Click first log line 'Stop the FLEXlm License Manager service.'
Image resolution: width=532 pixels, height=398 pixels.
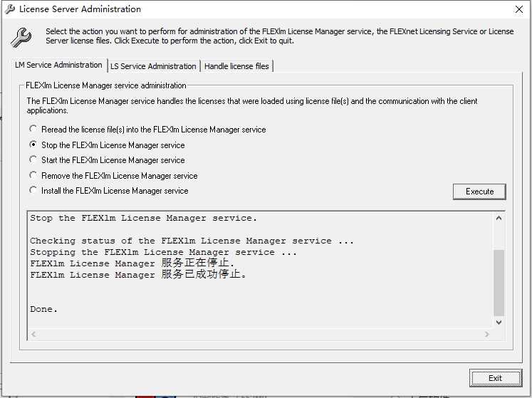(x=144, y=218)
